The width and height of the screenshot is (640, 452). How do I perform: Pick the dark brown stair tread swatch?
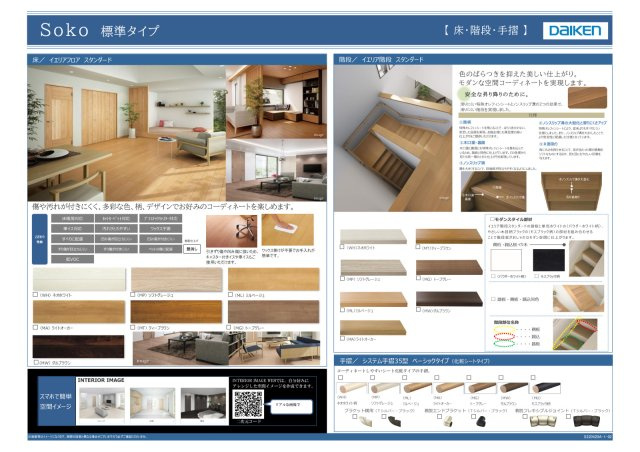449,299
